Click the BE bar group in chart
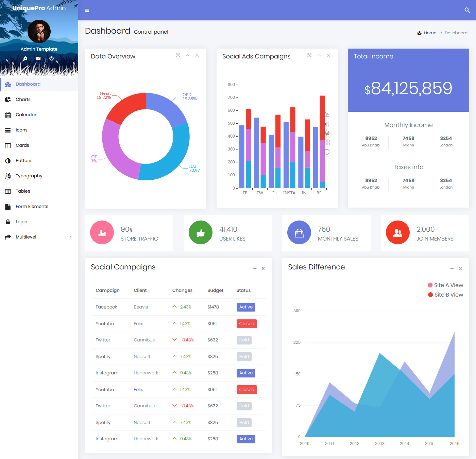Viewport: 476px width, 459px height. (x=319, y=142)
